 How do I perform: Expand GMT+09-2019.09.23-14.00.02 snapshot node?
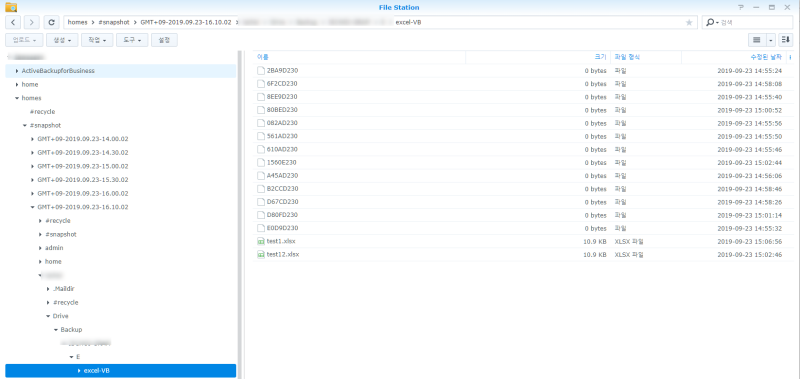click(x=33, y=139)
